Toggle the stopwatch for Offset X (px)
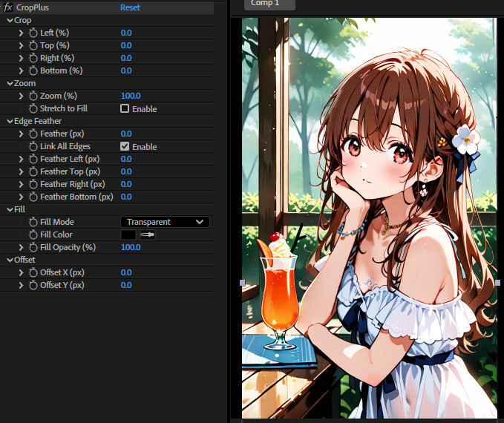The width and height of the screenshot is (504, 423). pos(33,272)
